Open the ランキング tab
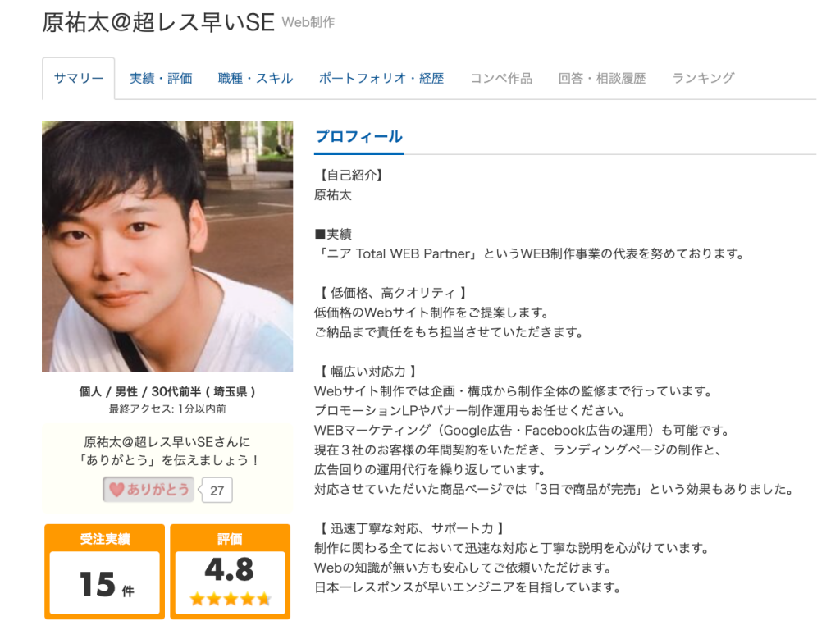This screenshot has height=630, width=840. 703,78
